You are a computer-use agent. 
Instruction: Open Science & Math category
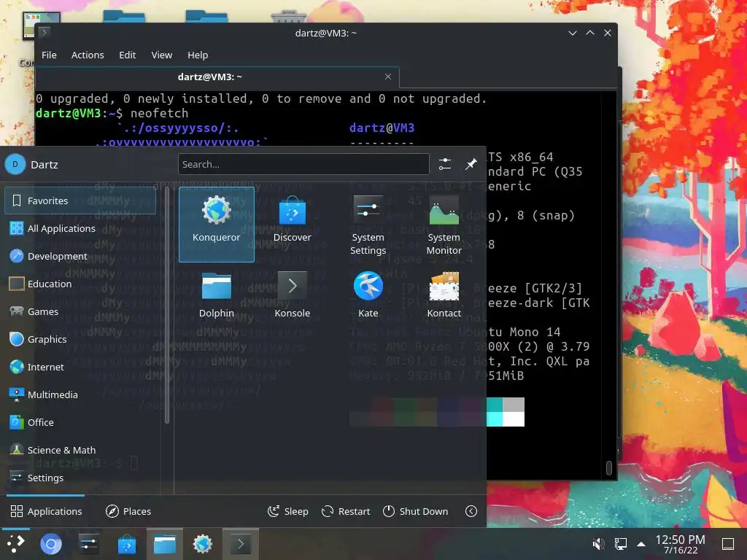click(x=80, y=449)
